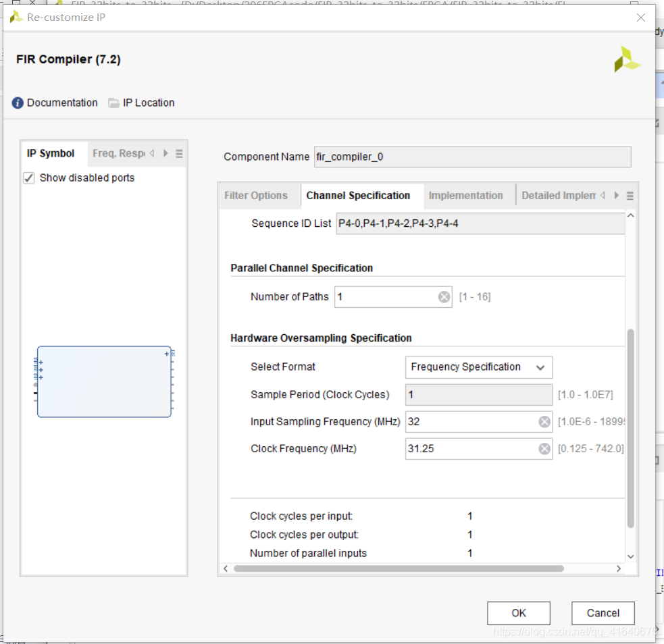
Task: Click the Clock cycles per input label
Action: tap(301, 516)
